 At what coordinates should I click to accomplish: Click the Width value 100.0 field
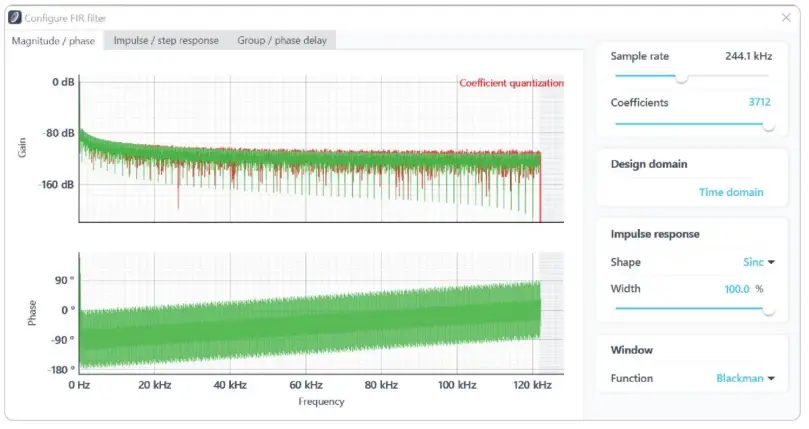pyautogui.click(x=737, y=289)
